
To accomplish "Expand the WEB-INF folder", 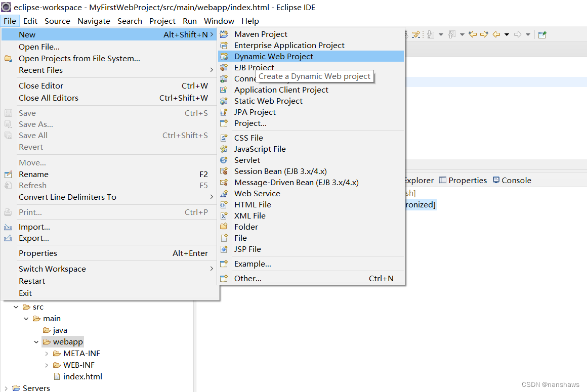I will (47, 365).
